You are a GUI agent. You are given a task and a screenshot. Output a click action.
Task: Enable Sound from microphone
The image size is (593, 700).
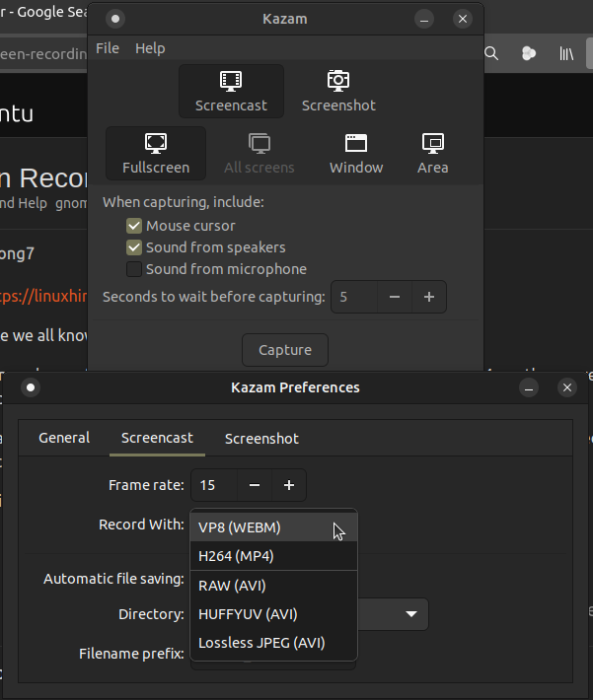(134, 269)
